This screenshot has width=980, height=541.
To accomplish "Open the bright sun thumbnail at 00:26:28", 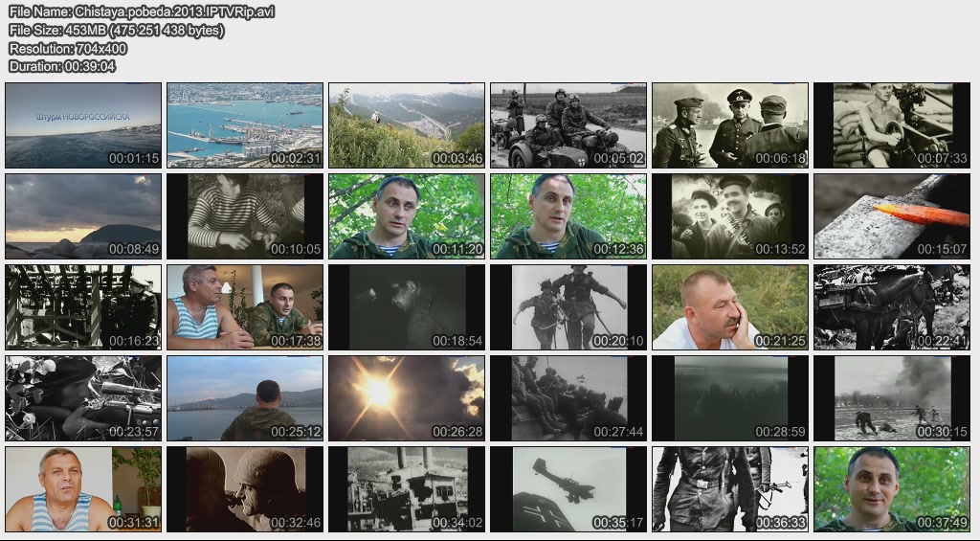I will click(x=407, y=398).
